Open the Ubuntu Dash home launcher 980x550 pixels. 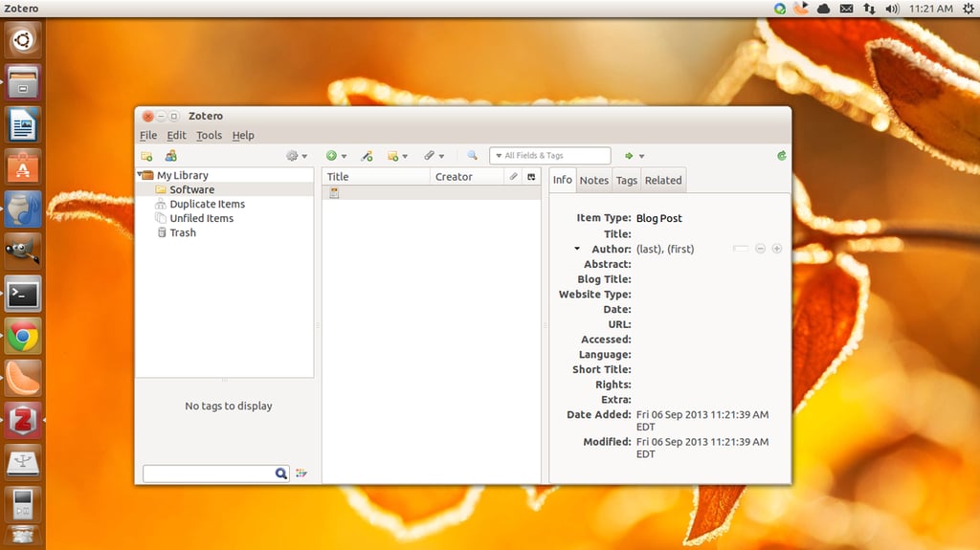23,40
